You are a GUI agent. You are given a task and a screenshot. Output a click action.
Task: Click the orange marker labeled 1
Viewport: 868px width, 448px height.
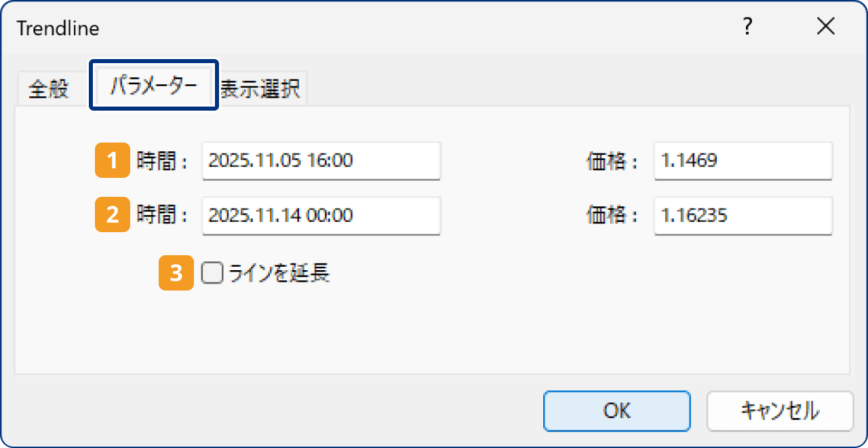[x=112, y=161]
